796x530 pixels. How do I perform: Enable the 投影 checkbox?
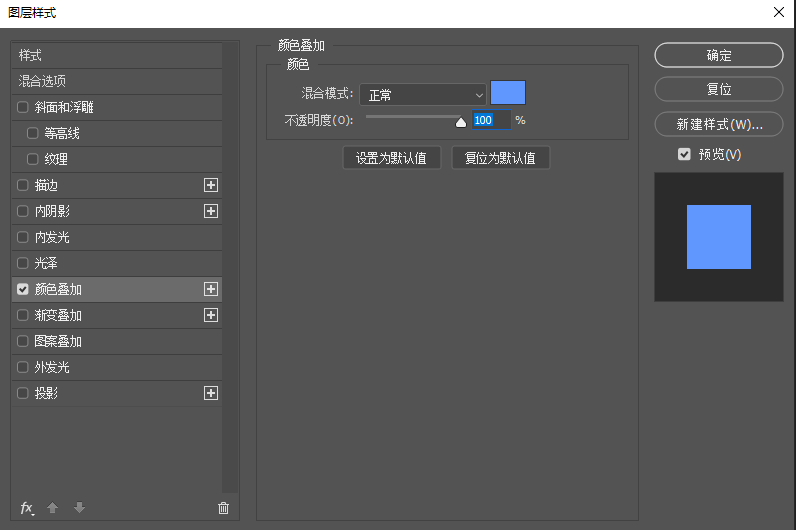tap(22, 393)
